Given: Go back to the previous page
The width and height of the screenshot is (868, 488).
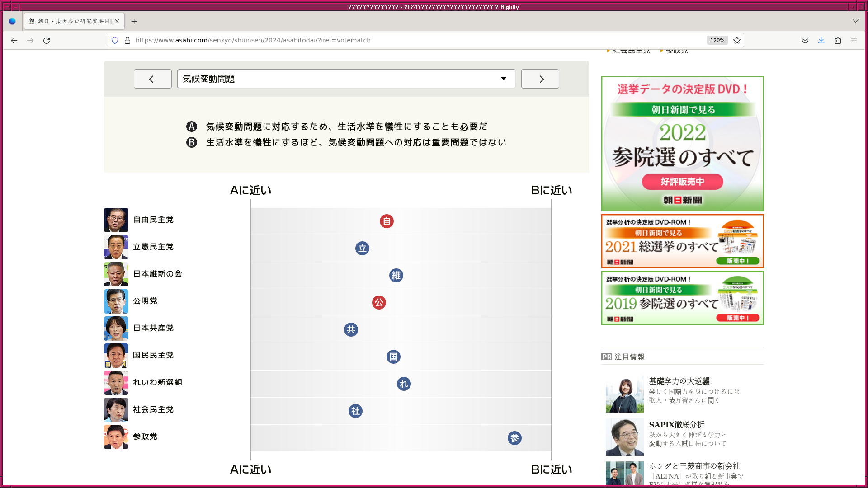Looking at the screenshot, I should click(14, 40).
